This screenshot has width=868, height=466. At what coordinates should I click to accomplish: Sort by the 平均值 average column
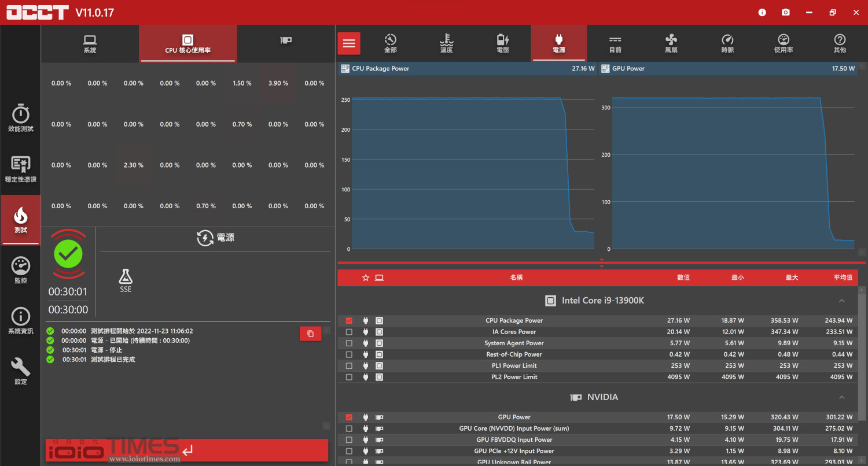coord(843,278)
